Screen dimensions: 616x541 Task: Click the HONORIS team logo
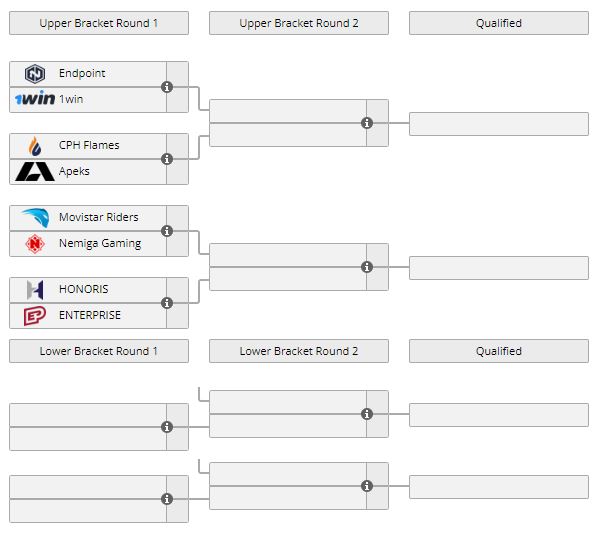[35, 289]
